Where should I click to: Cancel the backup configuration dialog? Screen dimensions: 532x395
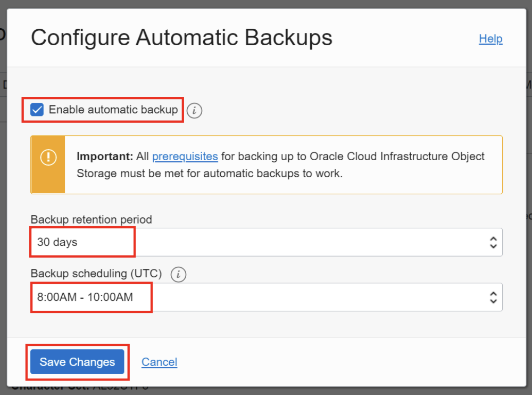pyautogui.click(x=159, y=362)
